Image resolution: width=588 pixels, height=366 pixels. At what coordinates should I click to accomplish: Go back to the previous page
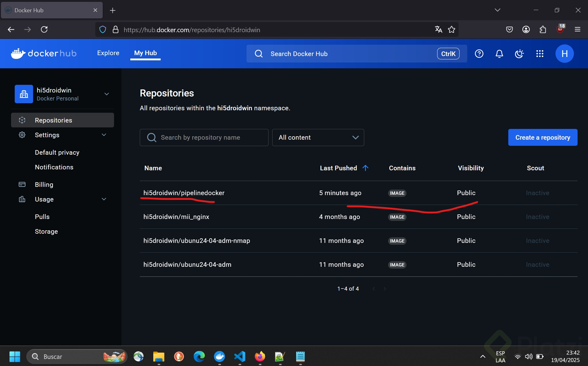[x=11, y=29]
